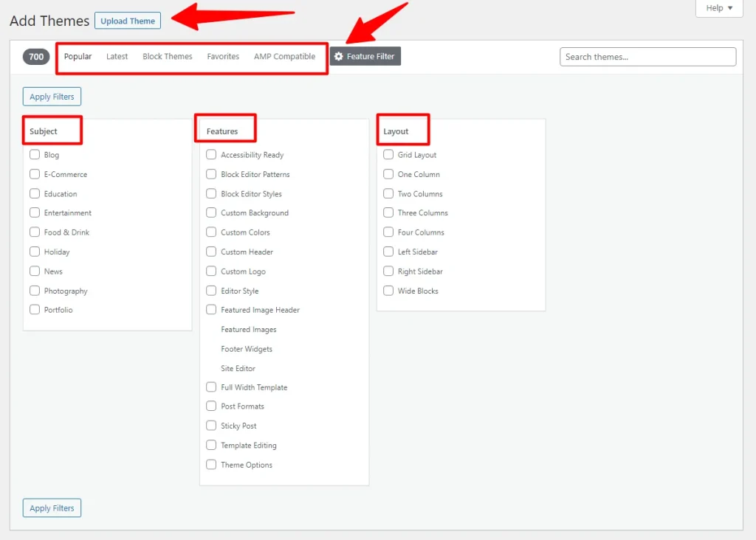Screen dimensions: 756x540
Task: Check the Sticky Post feature option
Action: 210,426
